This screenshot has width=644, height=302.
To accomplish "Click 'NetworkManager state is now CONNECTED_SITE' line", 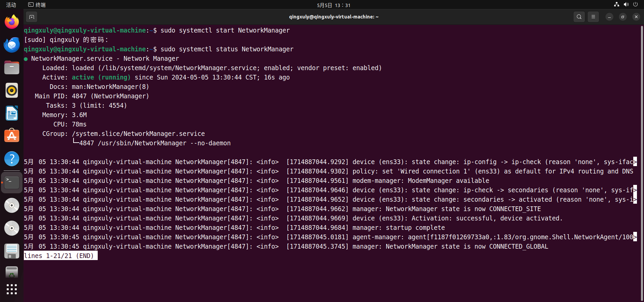I will [463, 209].
